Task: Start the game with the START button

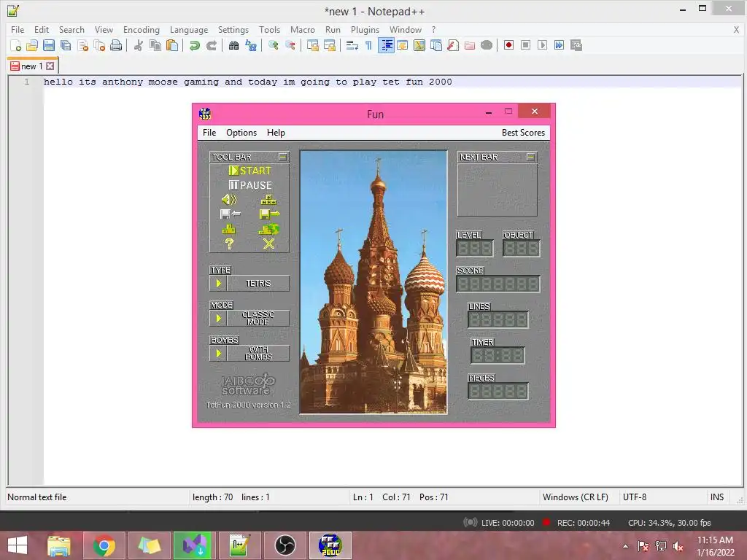Action: pyautogui.click(x=249, y=171)
